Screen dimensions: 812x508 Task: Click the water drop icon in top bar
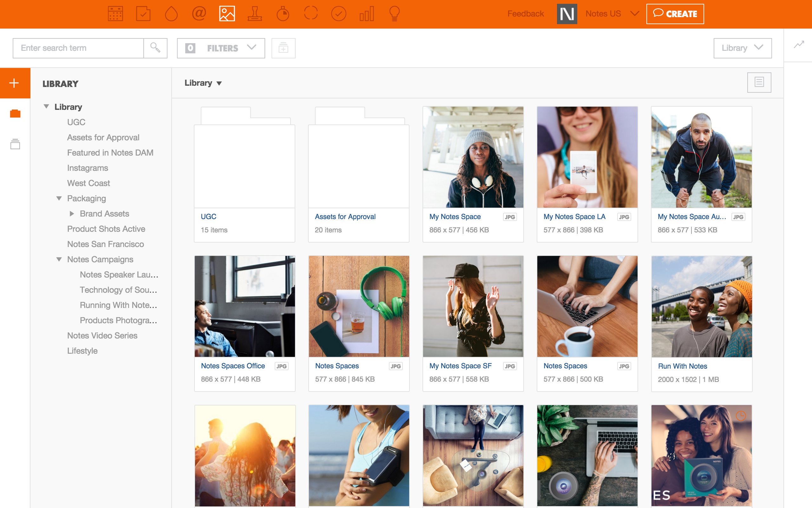tap(171, 14)
